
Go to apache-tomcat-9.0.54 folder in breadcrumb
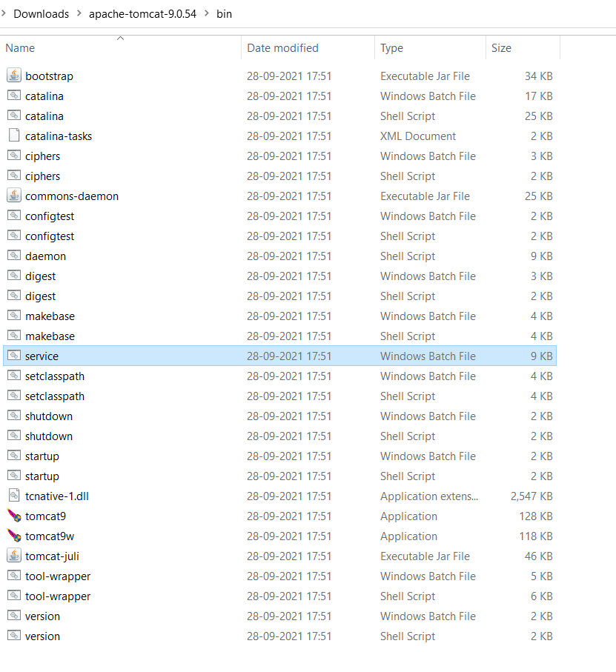click(x=142, y=14)
